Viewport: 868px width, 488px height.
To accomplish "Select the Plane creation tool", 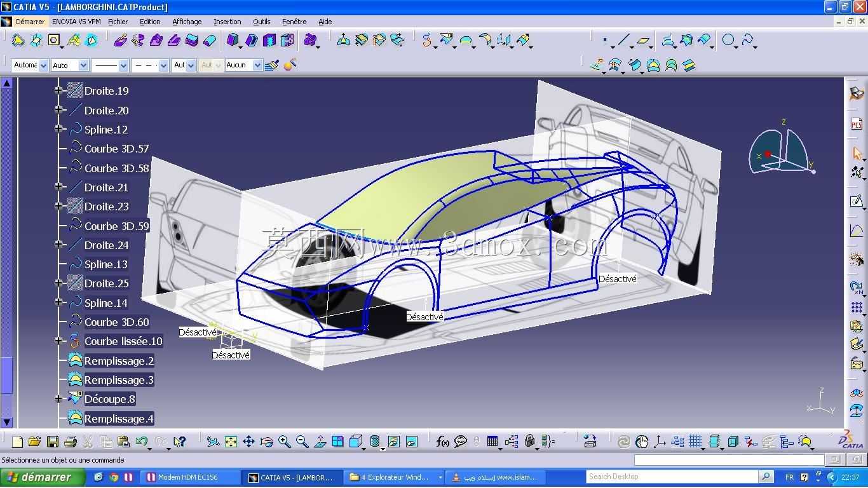I will 643,41.
